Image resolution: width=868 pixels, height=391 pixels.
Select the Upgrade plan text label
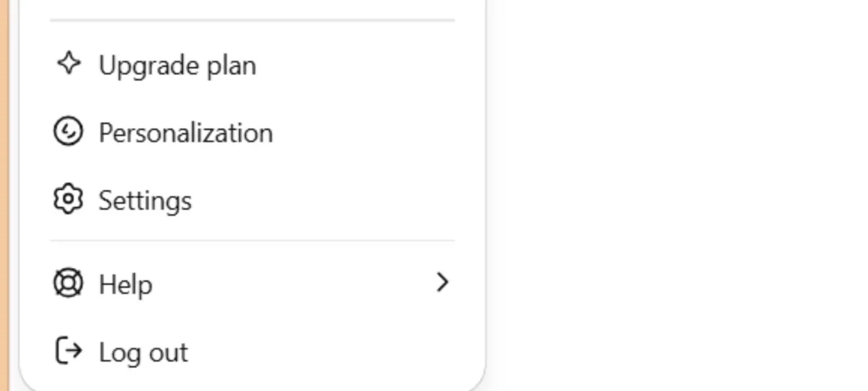click(177, 65)
